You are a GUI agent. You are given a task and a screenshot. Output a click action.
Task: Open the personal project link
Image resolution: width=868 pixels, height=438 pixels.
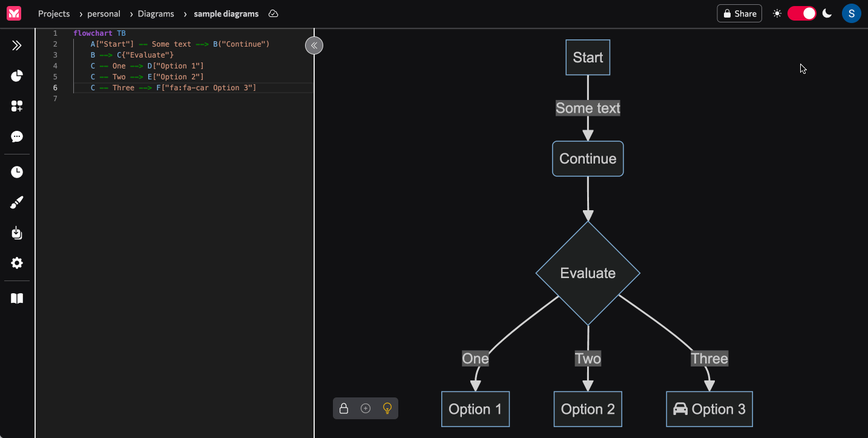coord(103,13)
